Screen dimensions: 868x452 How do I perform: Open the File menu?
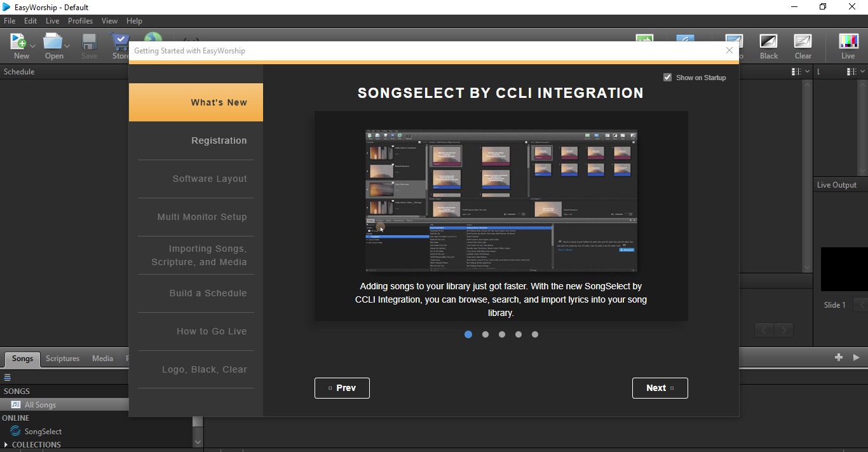click(x=10, y=21)
